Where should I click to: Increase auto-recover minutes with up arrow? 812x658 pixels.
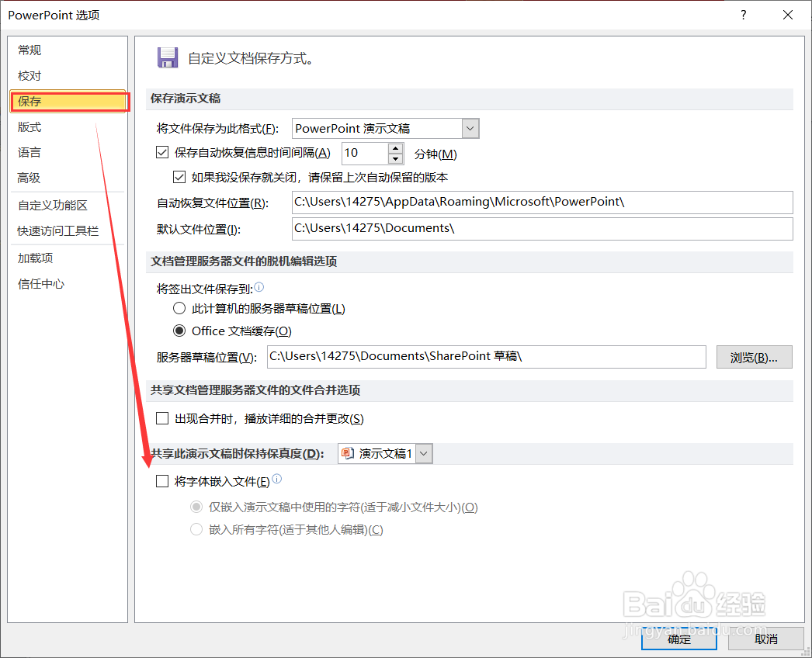(396, 148)
